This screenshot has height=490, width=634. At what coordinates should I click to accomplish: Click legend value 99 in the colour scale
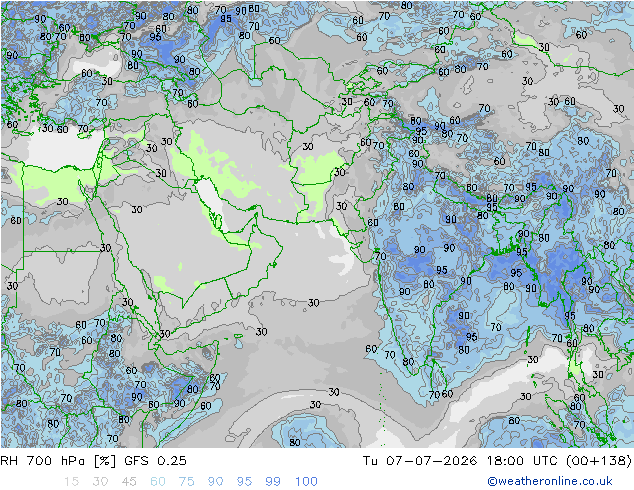(273, 482)
